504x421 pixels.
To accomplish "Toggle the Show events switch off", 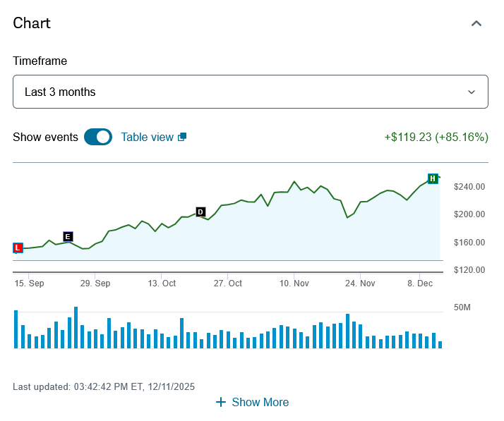I will pos(98,137).
